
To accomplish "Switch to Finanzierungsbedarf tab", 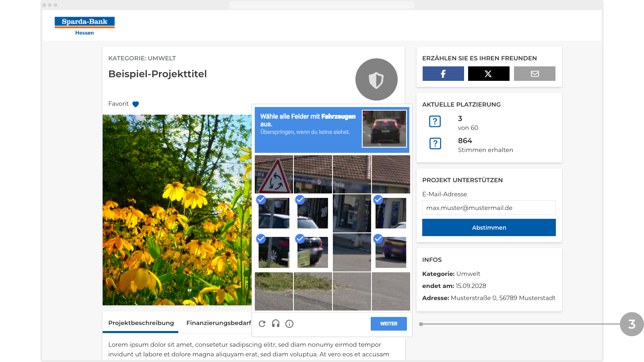I will click(219, 323).
